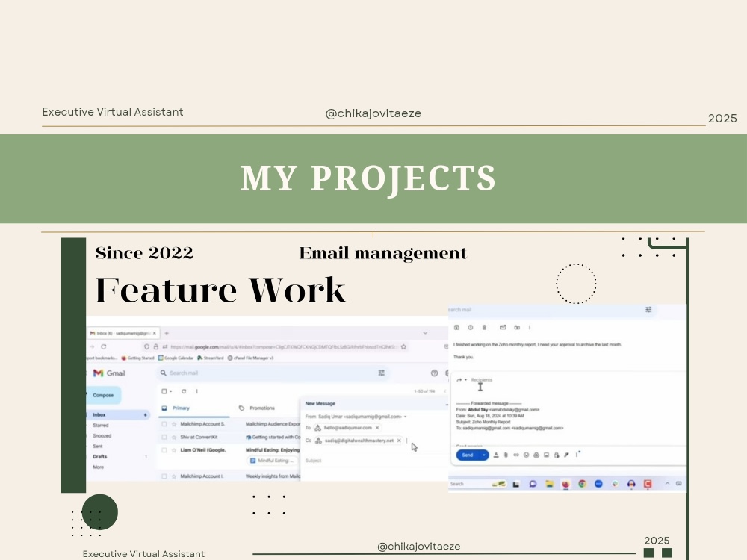
Task: Star the Mailchimp Account I. email
Action: click(x=174, y=476)
